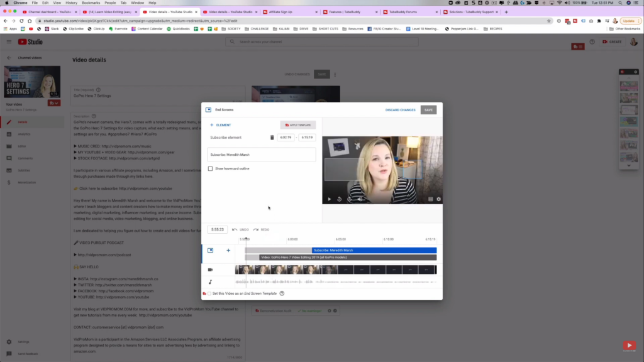Open help for End Screen Template
The width and height of the screenshot is (644, 362).
[282, 293]
